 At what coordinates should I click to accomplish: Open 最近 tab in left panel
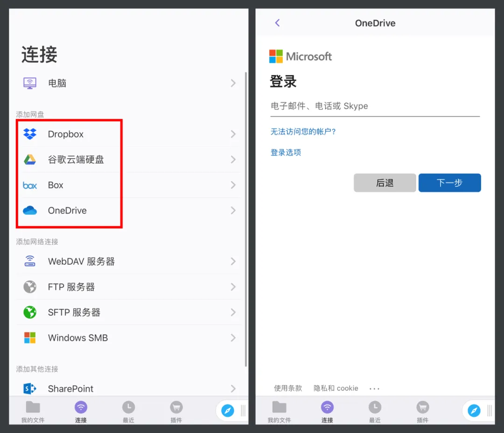pos(128,412)
